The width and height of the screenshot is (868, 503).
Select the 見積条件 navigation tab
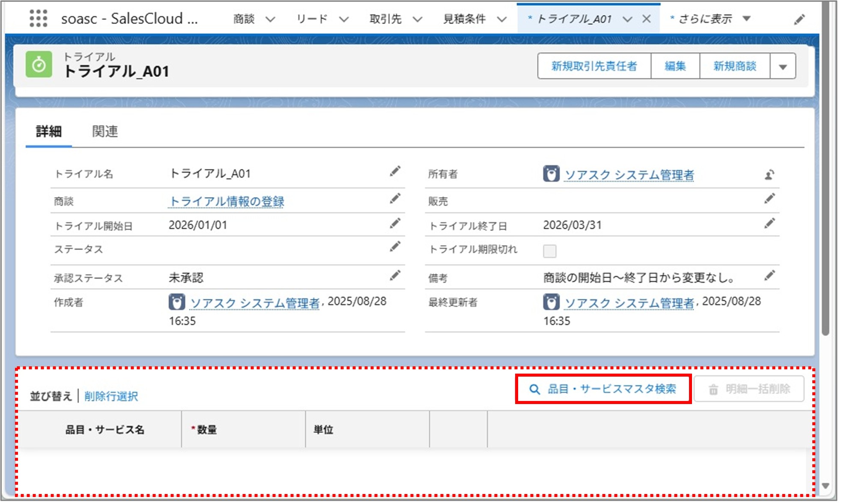tap(464, 19)
